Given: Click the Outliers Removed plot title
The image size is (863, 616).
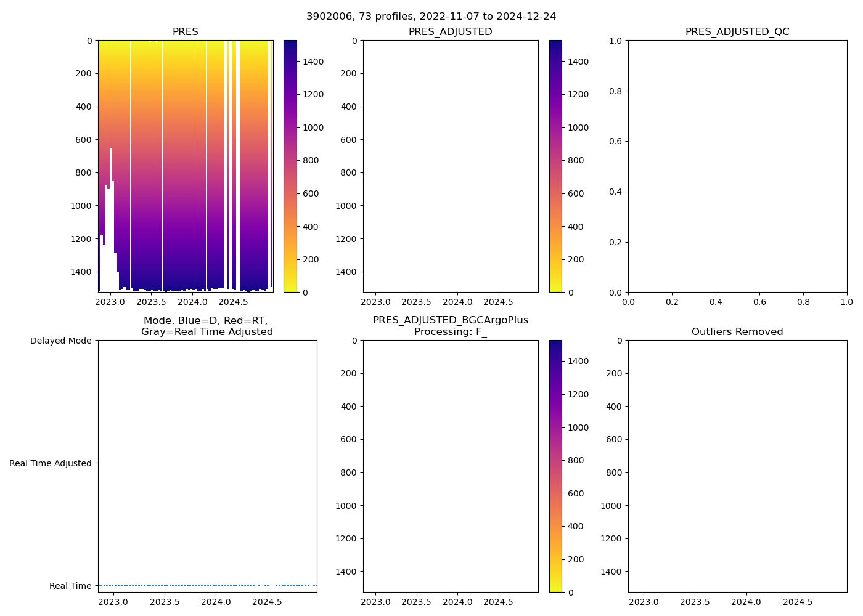Looking at the screenshot, I should point(737,332).
